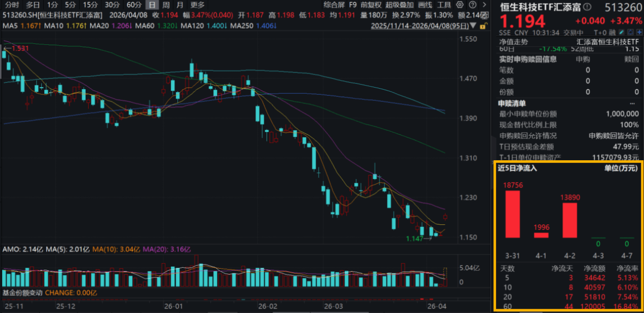Click the 47.99元 cash difference value
The image size is (644, 313).
627,146
